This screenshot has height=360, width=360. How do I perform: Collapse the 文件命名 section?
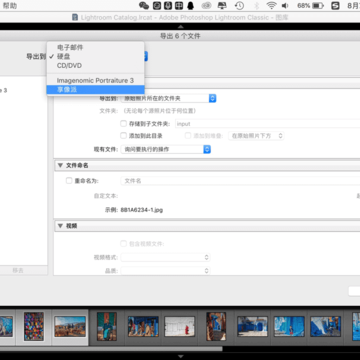[60, 165]
